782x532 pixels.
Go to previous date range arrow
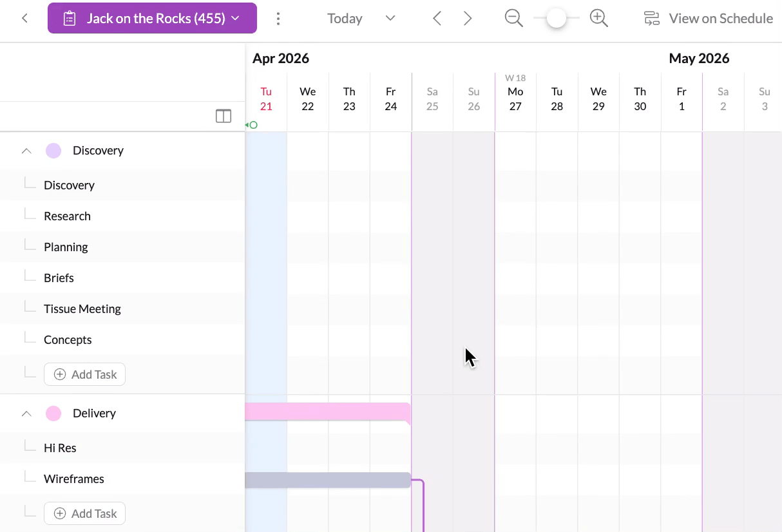pyautogui.click(x=437, y=19)
